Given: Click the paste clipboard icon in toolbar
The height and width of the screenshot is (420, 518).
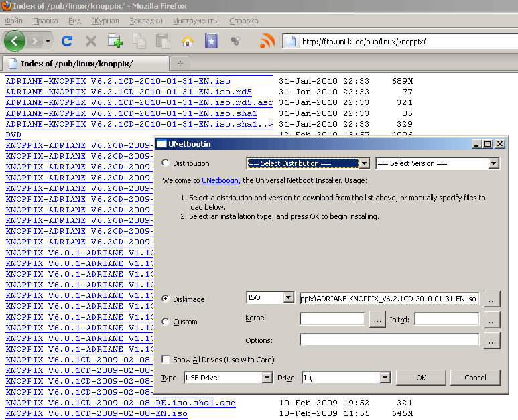Looking at the screenshot, I should click(163, 42).
